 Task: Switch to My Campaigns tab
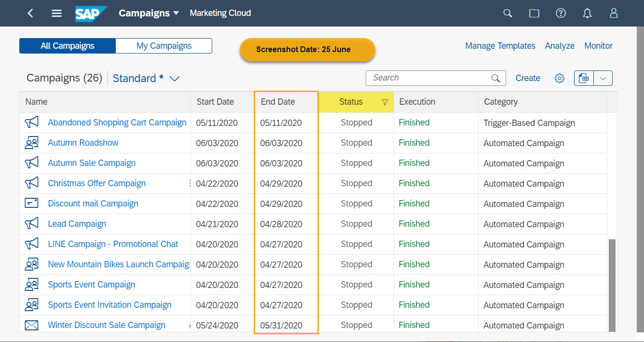click(x=164, y=46)
